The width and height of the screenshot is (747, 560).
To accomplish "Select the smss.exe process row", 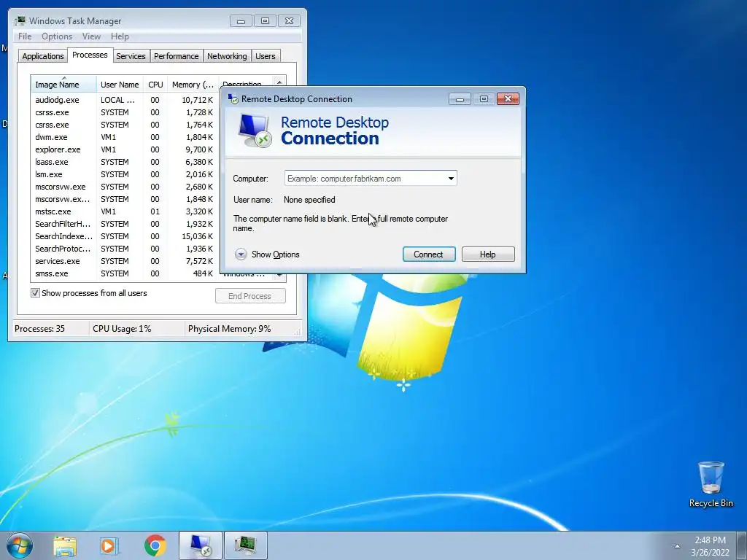I will 125,273.
